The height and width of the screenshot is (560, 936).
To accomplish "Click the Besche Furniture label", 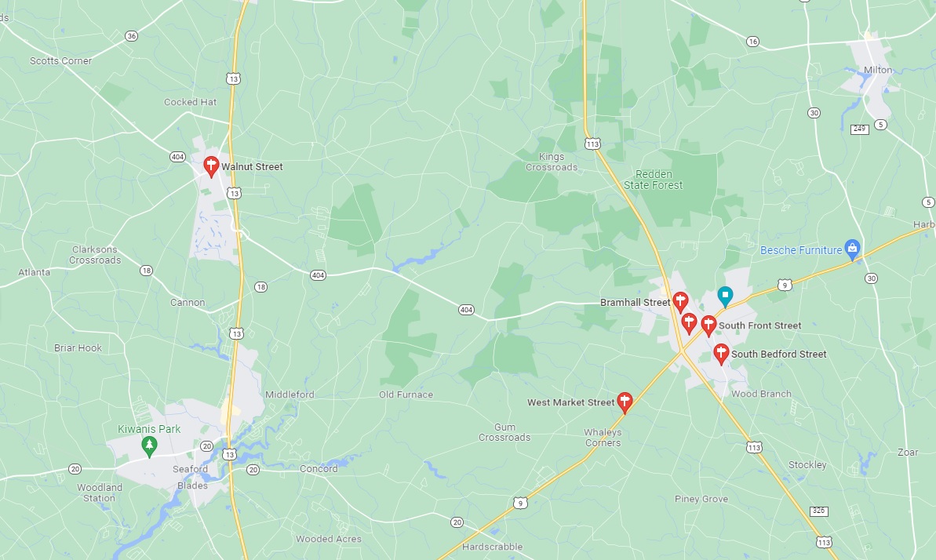I will 800,250.
